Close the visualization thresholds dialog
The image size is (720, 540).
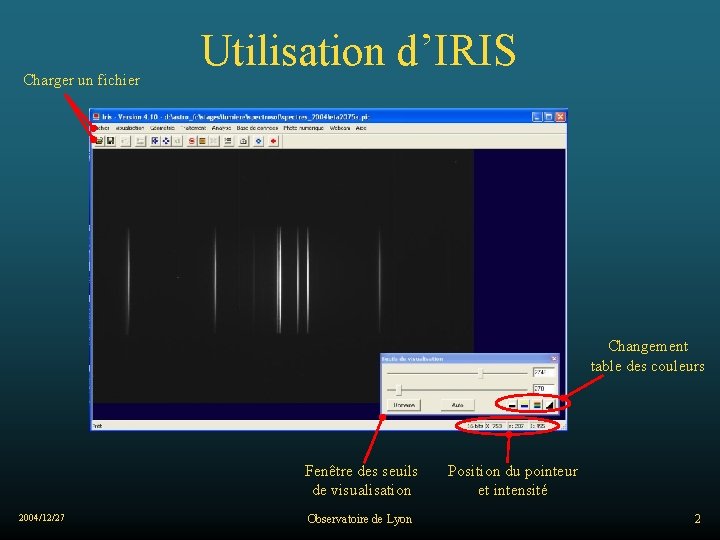pyautogui.click(x=554, y=359)
